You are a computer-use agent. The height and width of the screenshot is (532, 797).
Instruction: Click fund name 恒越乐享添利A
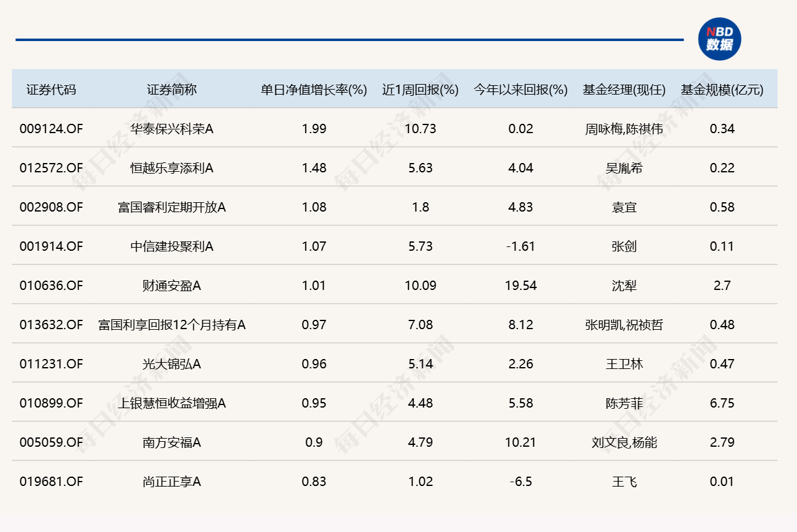tap(172, 168)
